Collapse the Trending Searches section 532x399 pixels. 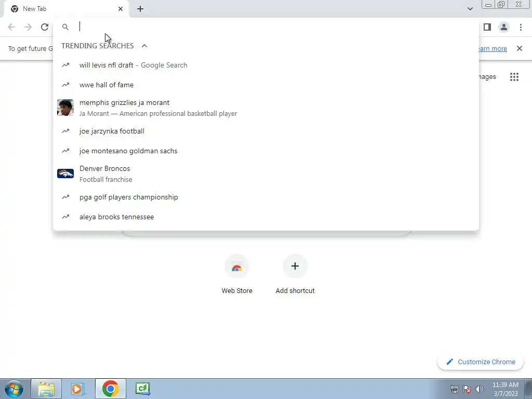(144, 46)
